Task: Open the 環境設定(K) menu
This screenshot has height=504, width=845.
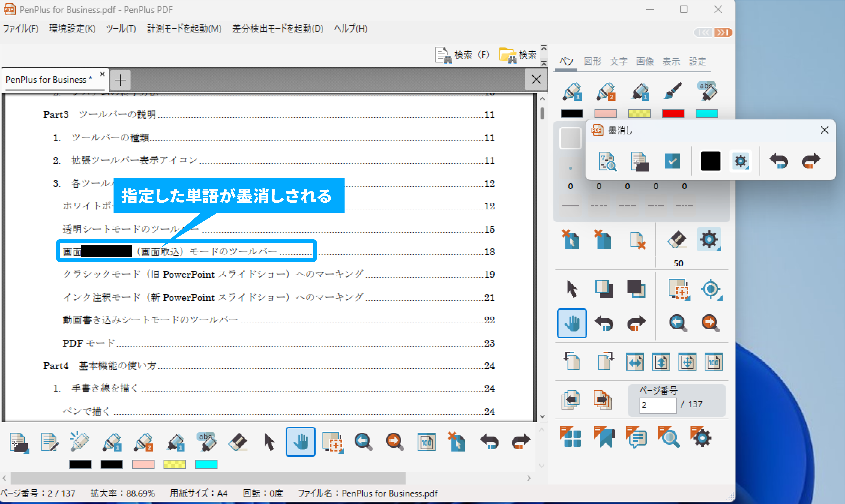Action: [72, 29]
